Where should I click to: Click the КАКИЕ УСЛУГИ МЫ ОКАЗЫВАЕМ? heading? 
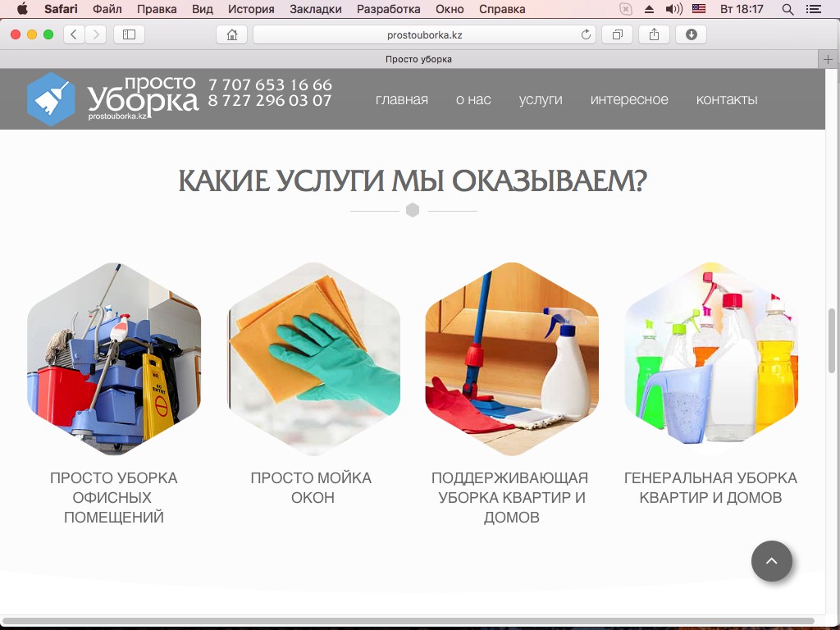tap(413, 180)
